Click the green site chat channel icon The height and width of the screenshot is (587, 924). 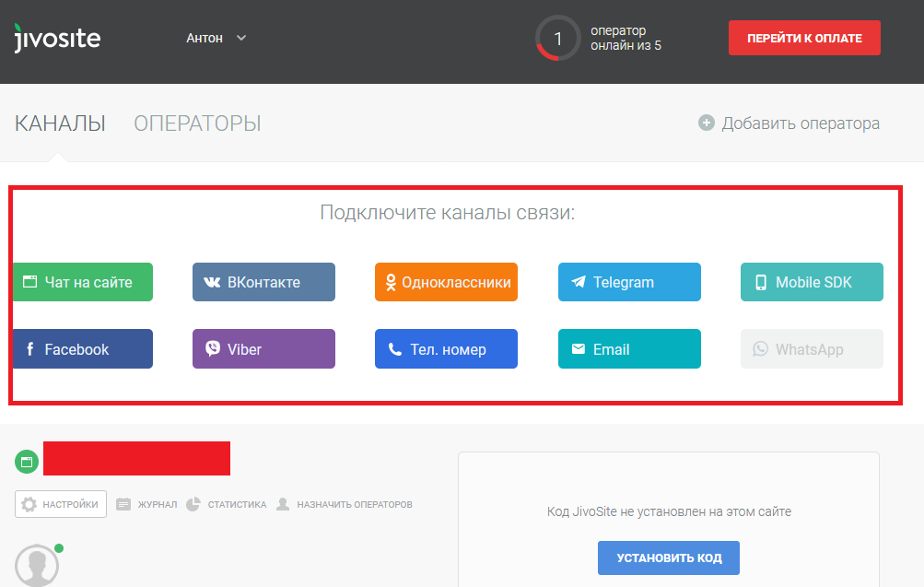(x=27, y=462)
